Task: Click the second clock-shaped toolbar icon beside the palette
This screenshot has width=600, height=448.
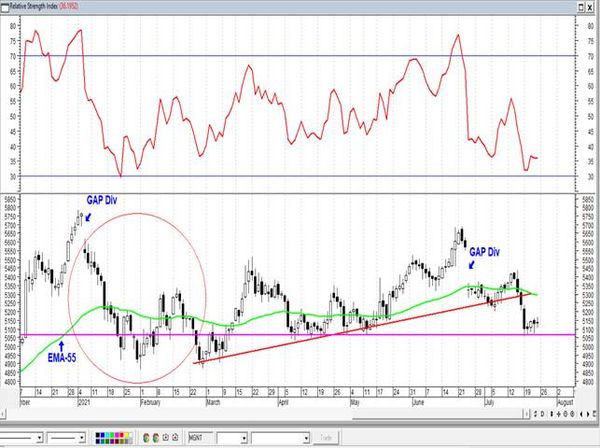Action: pos(175,437)
